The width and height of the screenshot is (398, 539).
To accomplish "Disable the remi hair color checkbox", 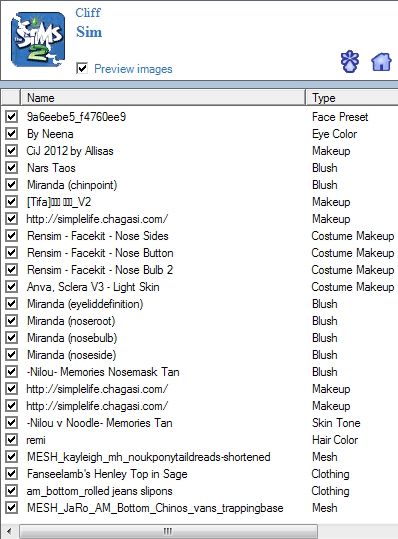I will (11, 439).
